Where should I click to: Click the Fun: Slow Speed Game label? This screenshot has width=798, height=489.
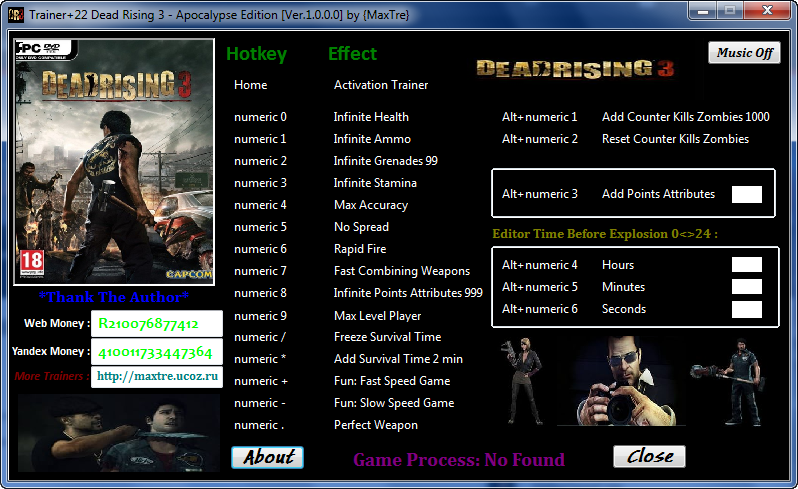pyautogui.click(x=394, y=403)
